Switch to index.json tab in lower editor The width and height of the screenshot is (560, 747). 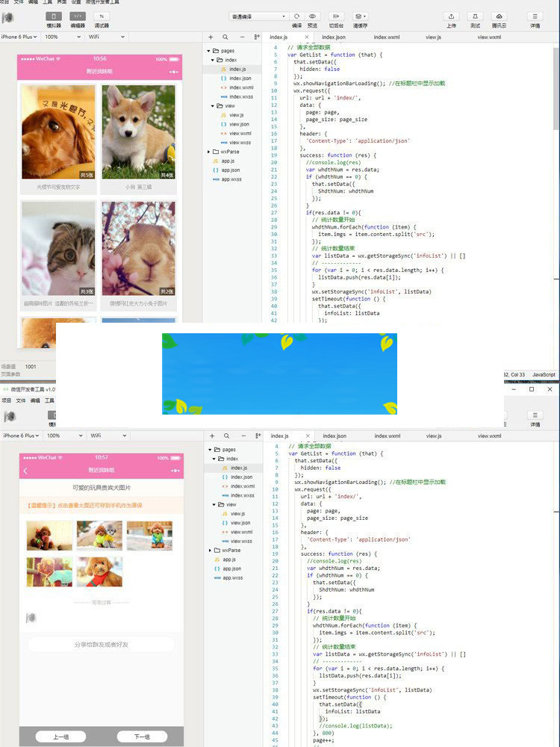(335, 436)
